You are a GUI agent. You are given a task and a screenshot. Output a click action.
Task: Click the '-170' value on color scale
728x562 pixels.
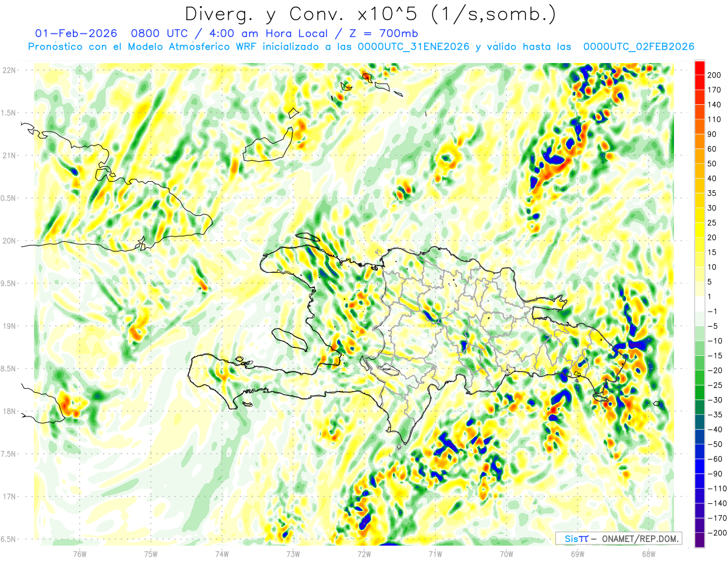click(716, 518)
